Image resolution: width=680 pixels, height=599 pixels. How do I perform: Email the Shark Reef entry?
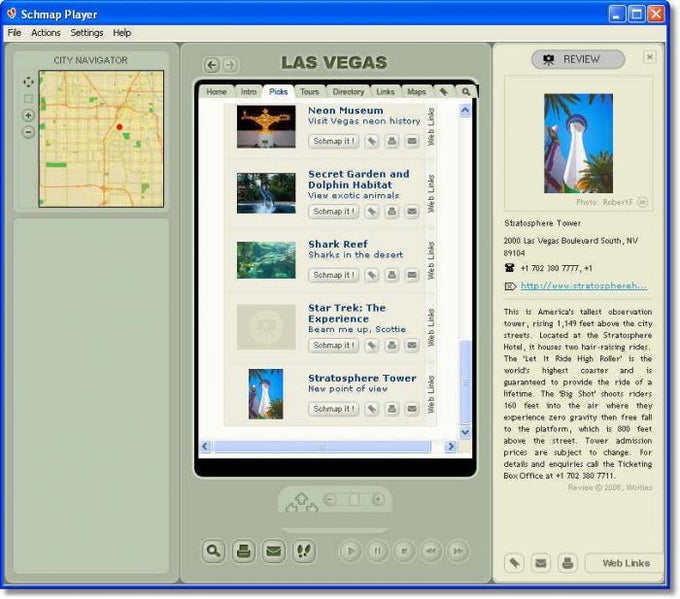tap(412, 275)
